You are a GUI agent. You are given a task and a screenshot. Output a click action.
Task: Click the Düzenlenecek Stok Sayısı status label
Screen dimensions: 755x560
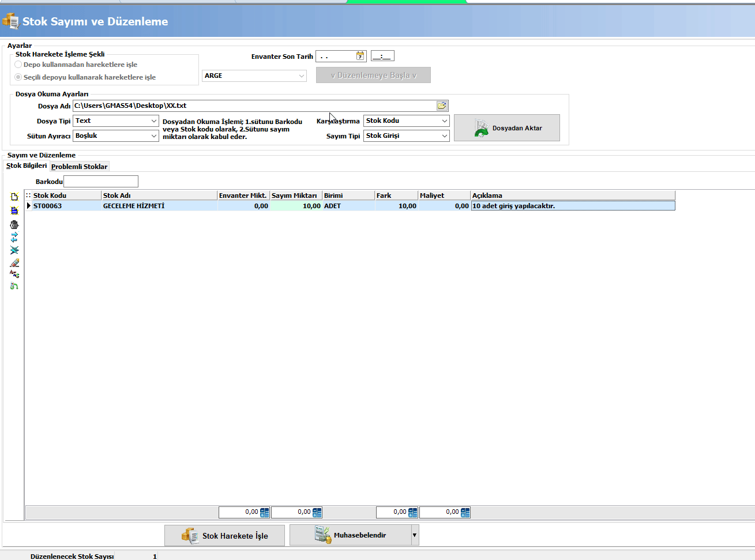tap(72, 557)
